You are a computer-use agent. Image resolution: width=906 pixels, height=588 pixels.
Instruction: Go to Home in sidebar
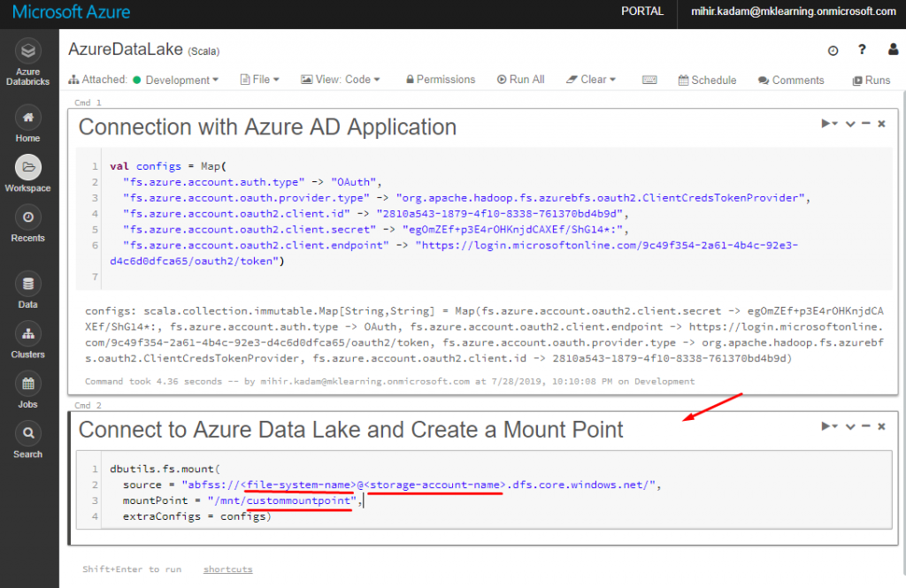click(x=27, y=124)
